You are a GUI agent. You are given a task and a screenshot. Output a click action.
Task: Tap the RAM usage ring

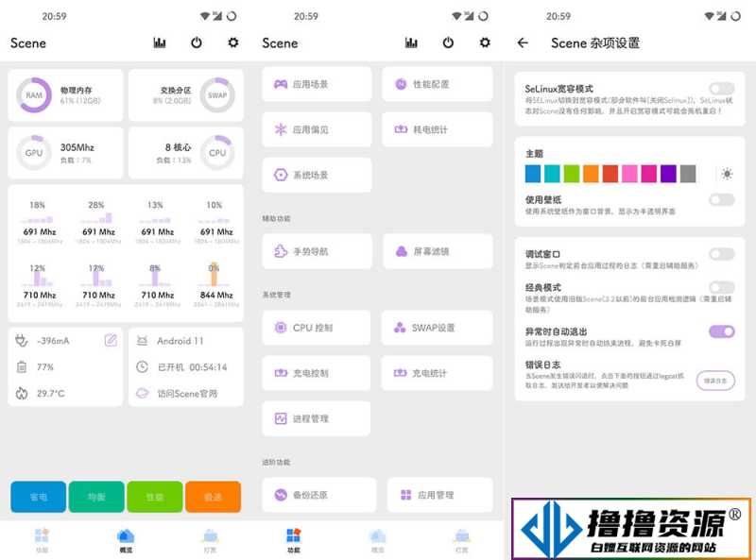point(34,95)
